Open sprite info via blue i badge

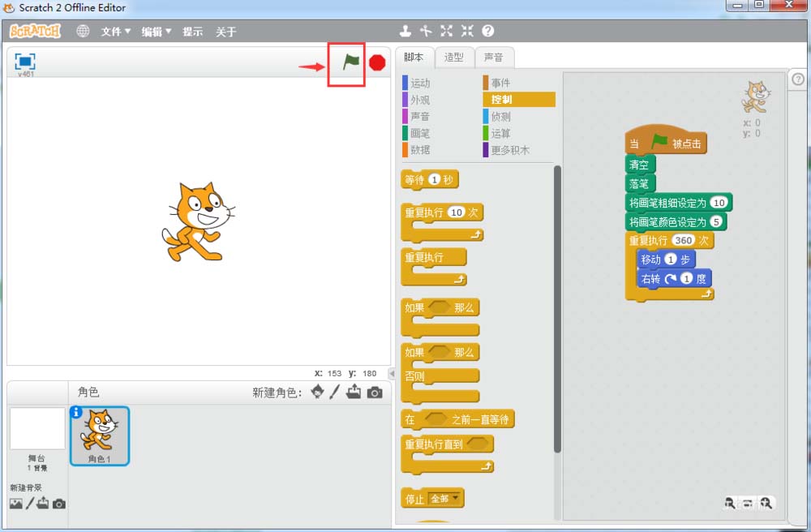(76, 412)
